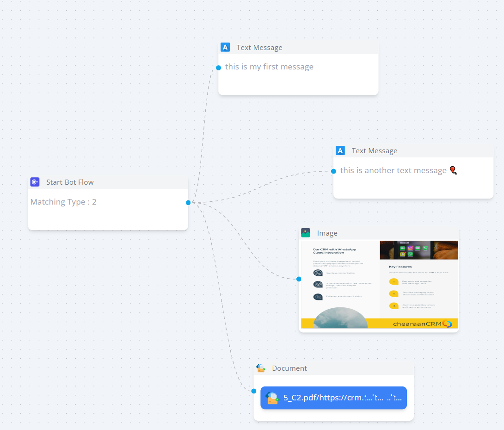Select the connector dot on the first message node

pyautogui.click(x=218, y=68)
